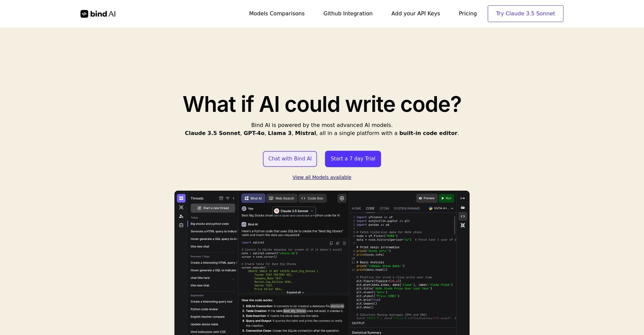Select the grid dashboard sidebar icon

coord(181,198)
